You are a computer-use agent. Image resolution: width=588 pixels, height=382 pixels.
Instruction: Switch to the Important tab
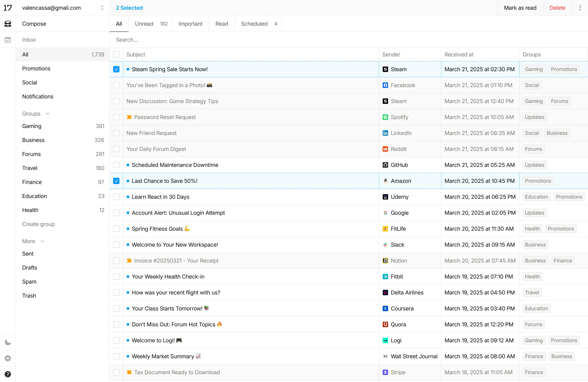pos(190,24)
